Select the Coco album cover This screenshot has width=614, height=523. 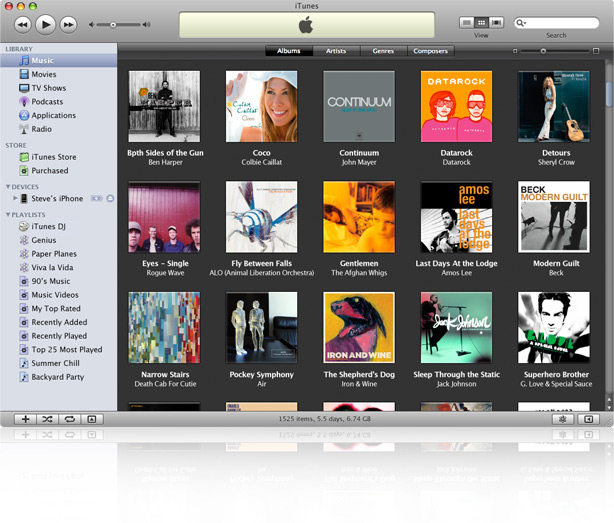tap(262, 106)
